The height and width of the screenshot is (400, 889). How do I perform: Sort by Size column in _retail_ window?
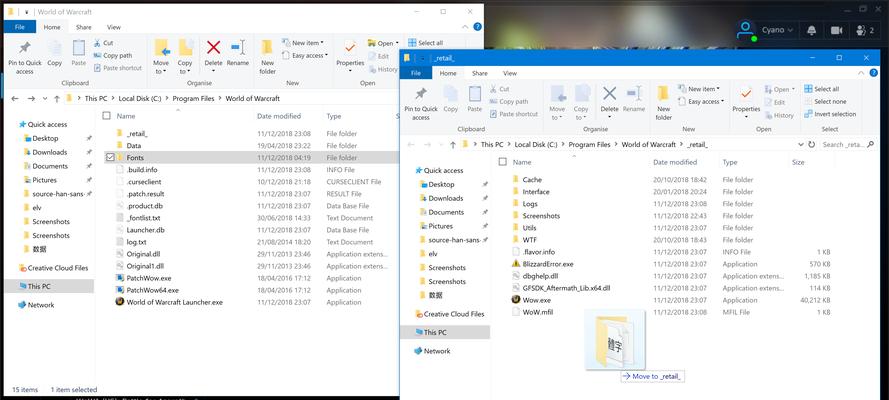(798, 162)
